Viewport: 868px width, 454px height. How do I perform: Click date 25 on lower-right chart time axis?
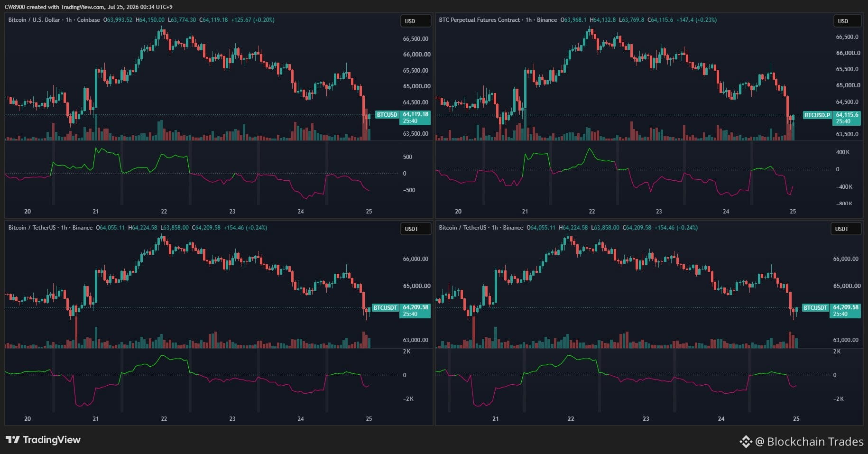tap(796, 419)
